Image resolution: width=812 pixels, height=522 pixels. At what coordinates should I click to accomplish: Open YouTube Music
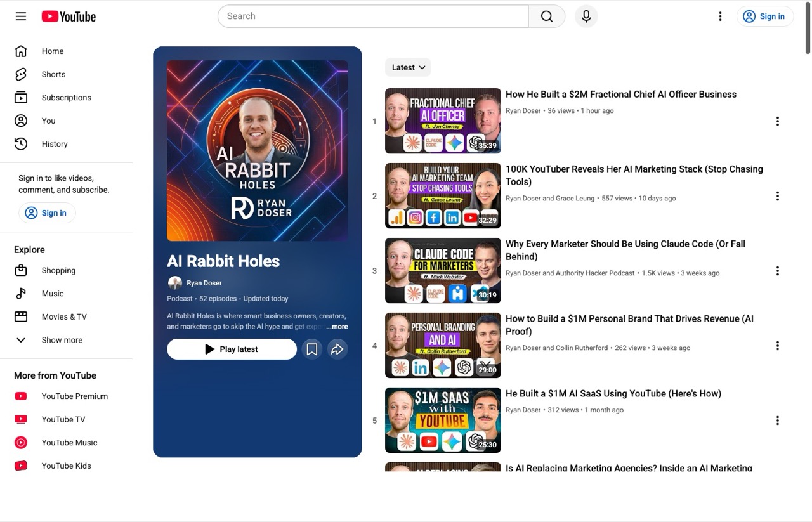tap(70, 443)
